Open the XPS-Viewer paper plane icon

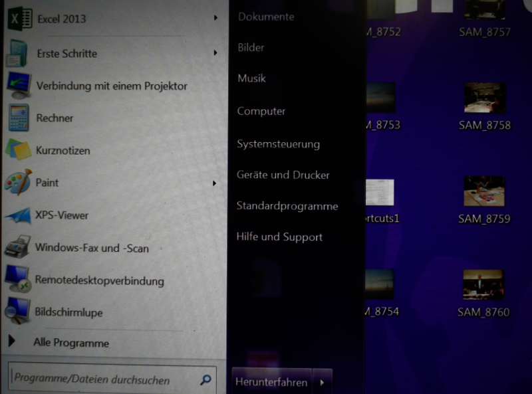[x=18, y=216]
